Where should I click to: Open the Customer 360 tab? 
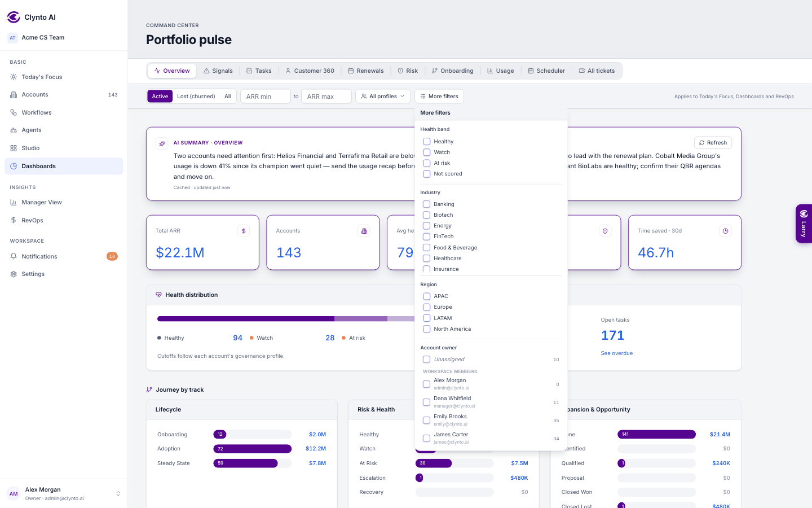pyautogui.click(x=310, y=71)
